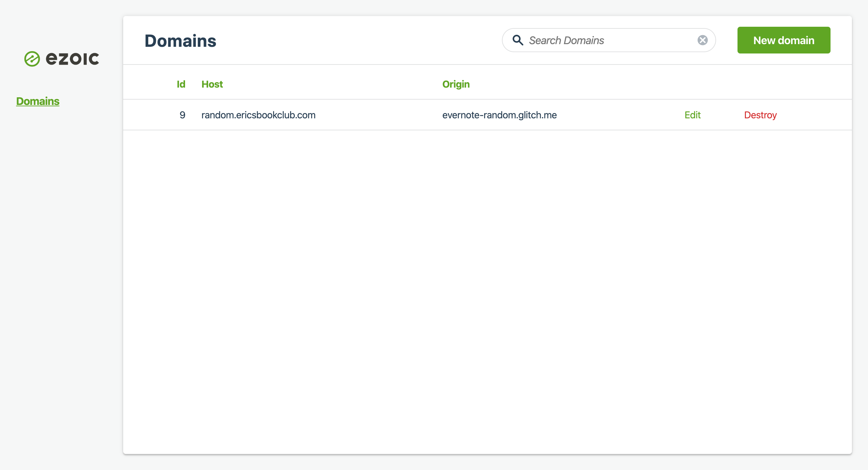The image size is (868, 470).
Task: Select host random.ericsbookclub.com text
Action: (x=258, y=115)
